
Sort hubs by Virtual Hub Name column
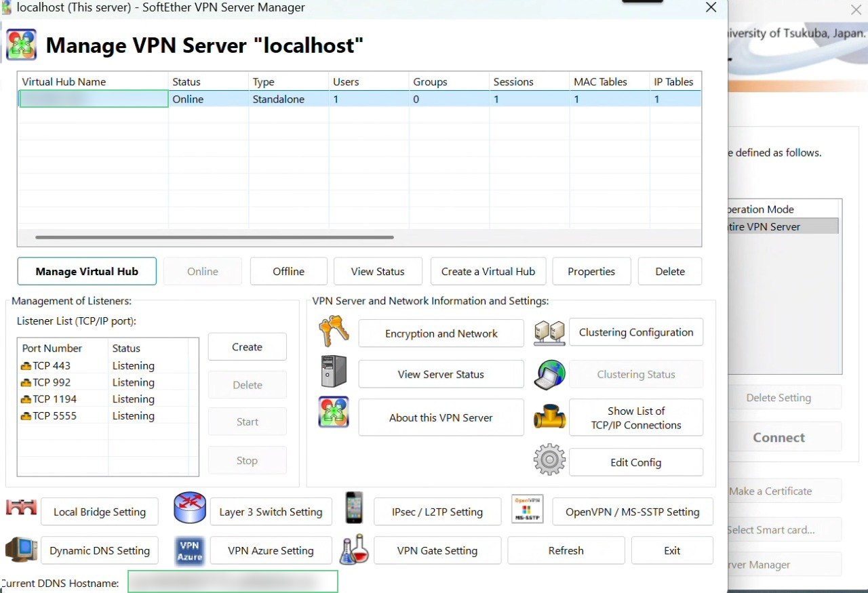(x=93, y=81)
